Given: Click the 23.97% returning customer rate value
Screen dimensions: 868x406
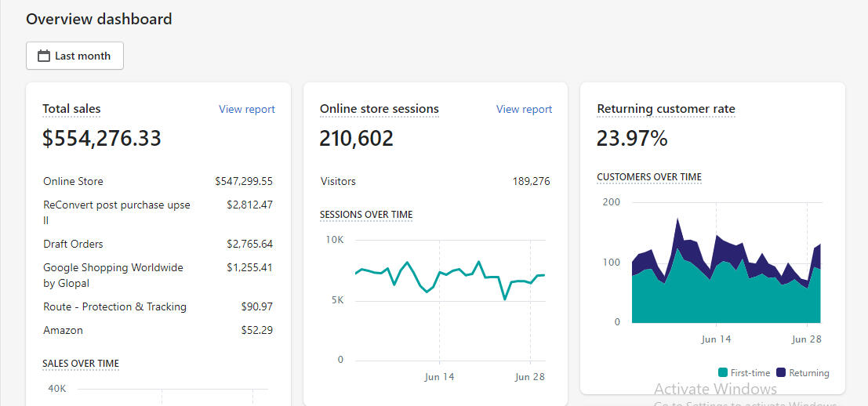Looking at the screenshot, I should click(632, 139).
